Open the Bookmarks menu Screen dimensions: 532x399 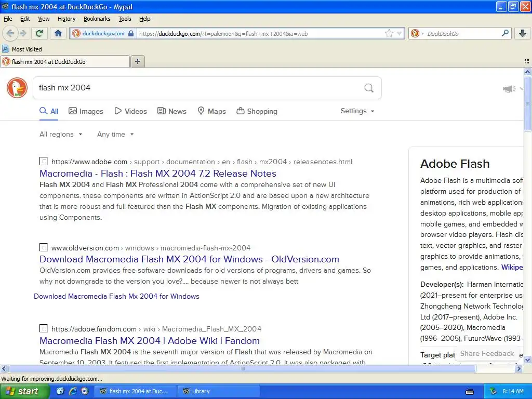(x=97, y=19)
